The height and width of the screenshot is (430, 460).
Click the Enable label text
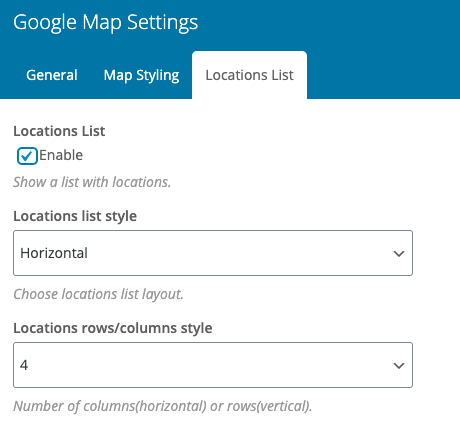click(x=61, y=155)
